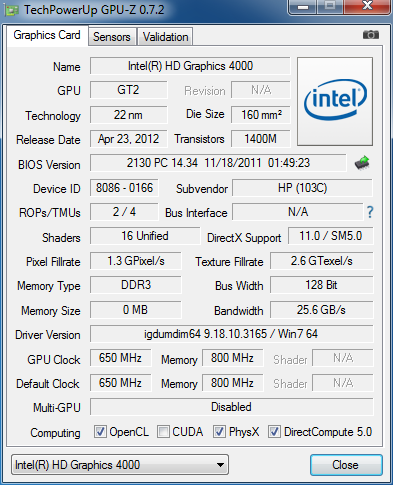This screenshot has width=393, height=485.
Task: Toggle the DirectCompute 5.0 checkbox
Action: [274, 432]
